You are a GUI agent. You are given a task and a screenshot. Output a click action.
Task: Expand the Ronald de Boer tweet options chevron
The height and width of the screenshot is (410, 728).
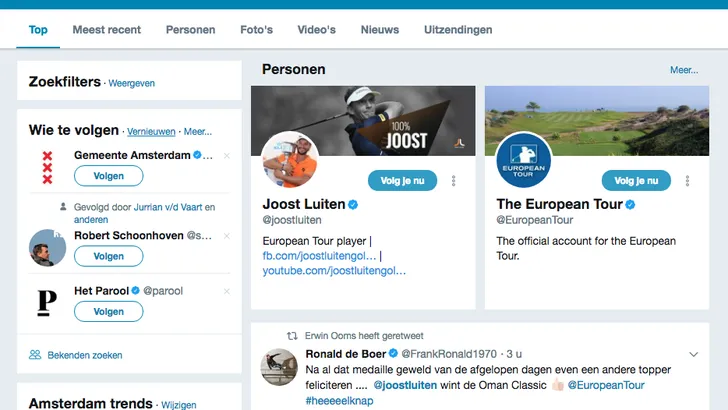[x=694, y=354]
